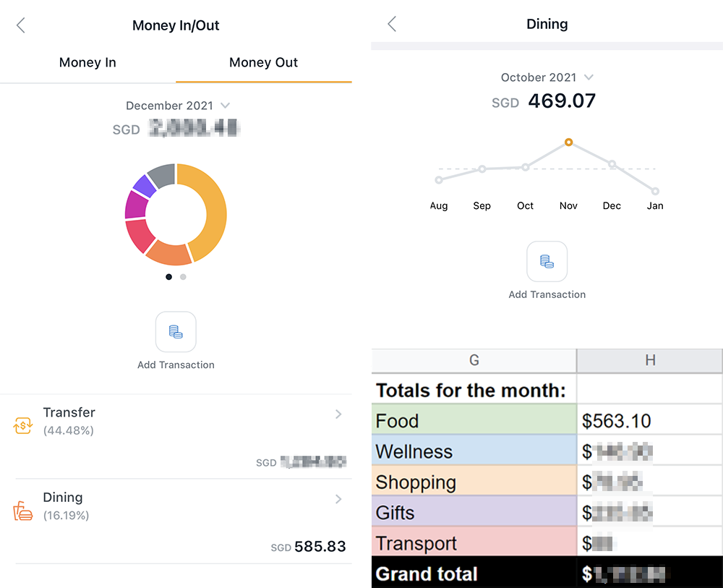The height and width of the screenshot is (588, 723).
Task: Select the highlighted Nov point on line chart
Action: [x=568, y=142]
